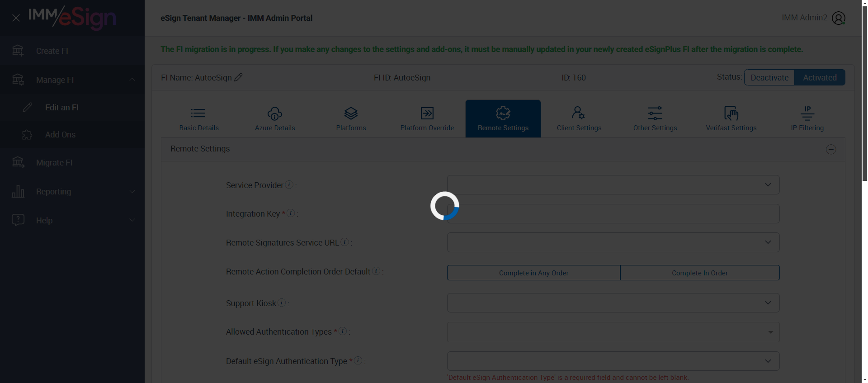Open the Support Kiosk dropdown
This screenshot has width=868, height=383.
613,303
